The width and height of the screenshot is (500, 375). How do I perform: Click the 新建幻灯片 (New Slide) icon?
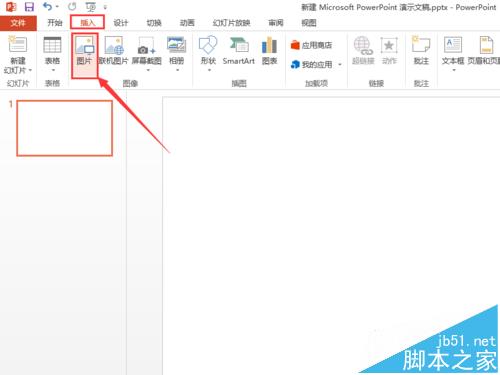pos(18,44)
